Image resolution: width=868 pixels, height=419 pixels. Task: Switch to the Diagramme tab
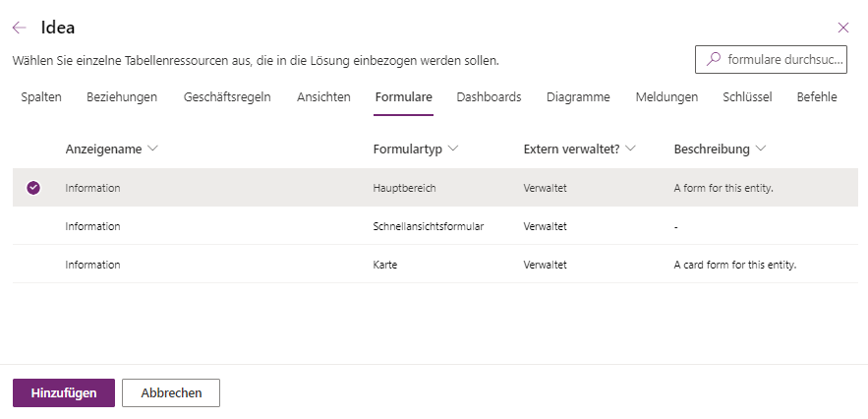tap(578, 97)
